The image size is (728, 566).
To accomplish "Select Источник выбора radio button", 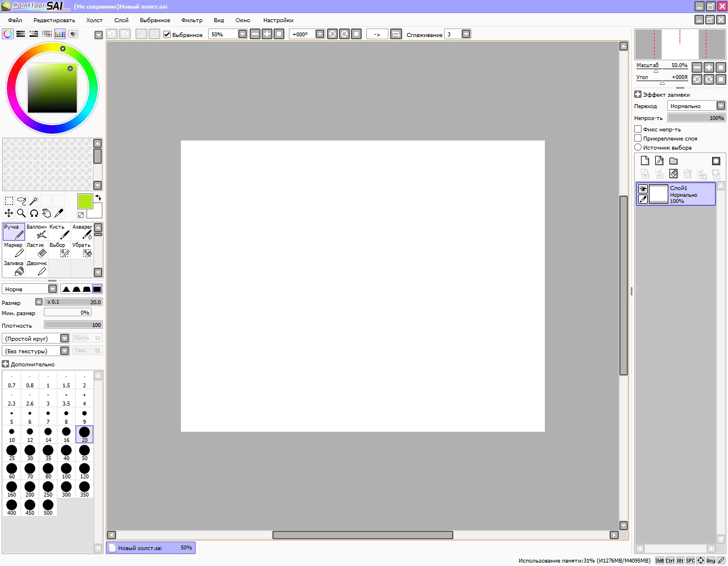I will (x=638, y=147).
